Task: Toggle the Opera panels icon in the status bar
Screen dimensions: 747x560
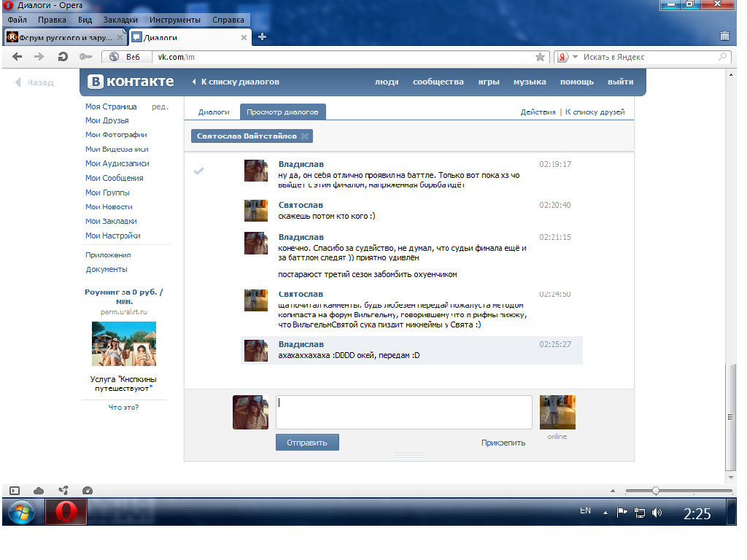Action: [15, 491]
